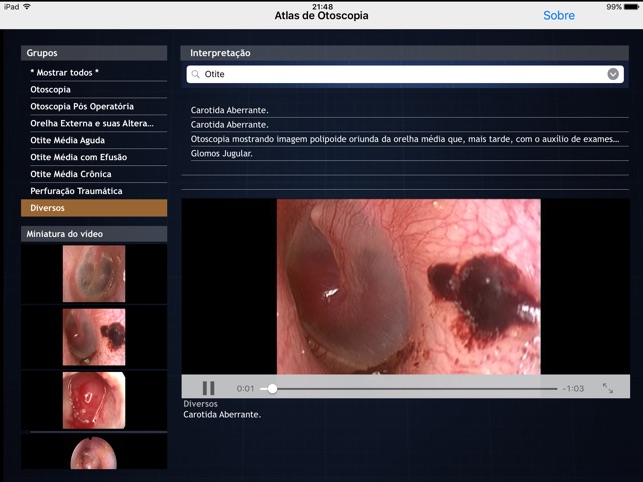Select the Diversos group
Image resolution: width=643 pixels, height=482 pixels.
click(x=94, y=208)
